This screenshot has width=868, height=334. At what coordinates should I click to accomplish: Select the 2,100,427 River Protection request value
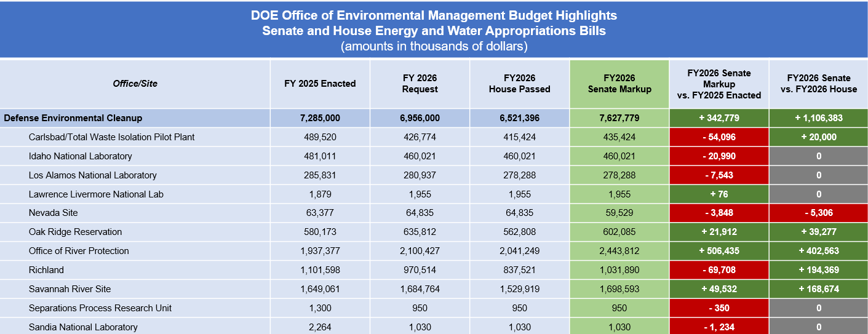[x=420, y=251]
